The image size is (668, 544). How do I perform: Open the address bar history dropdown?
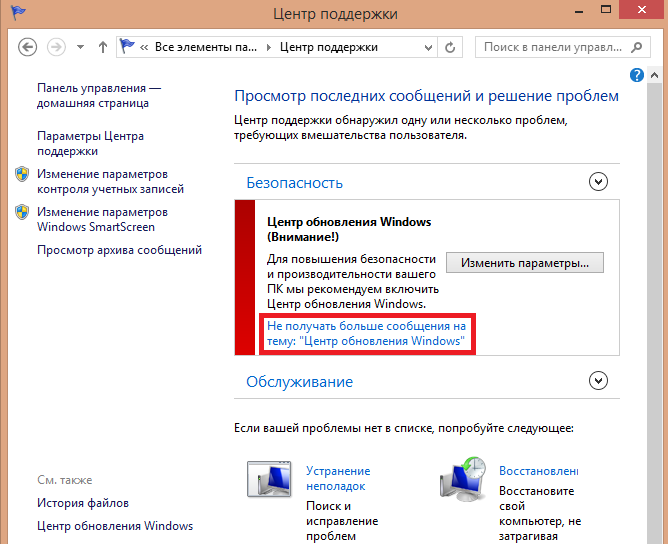pyautogui.click(x=429, y=47)
